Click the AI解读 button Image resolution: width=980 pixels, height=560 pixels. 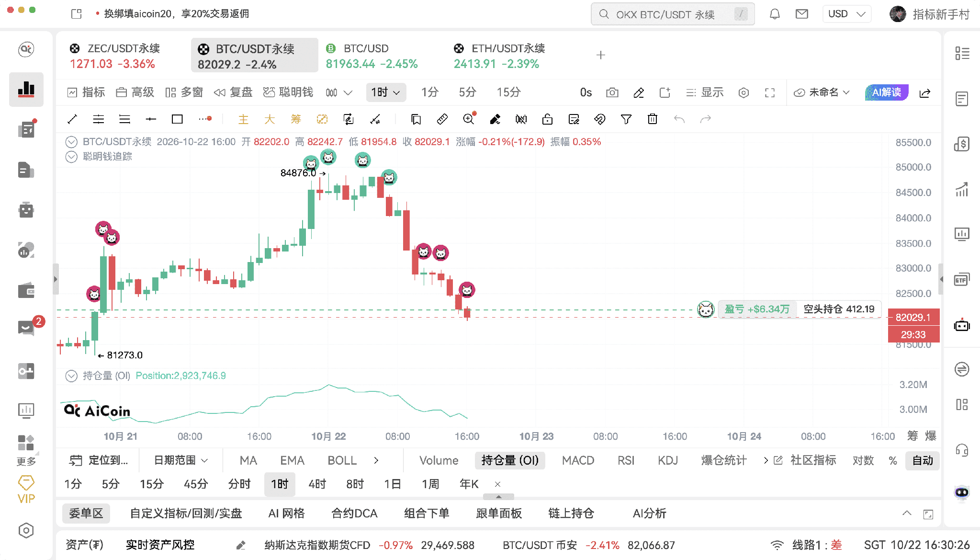887,92
